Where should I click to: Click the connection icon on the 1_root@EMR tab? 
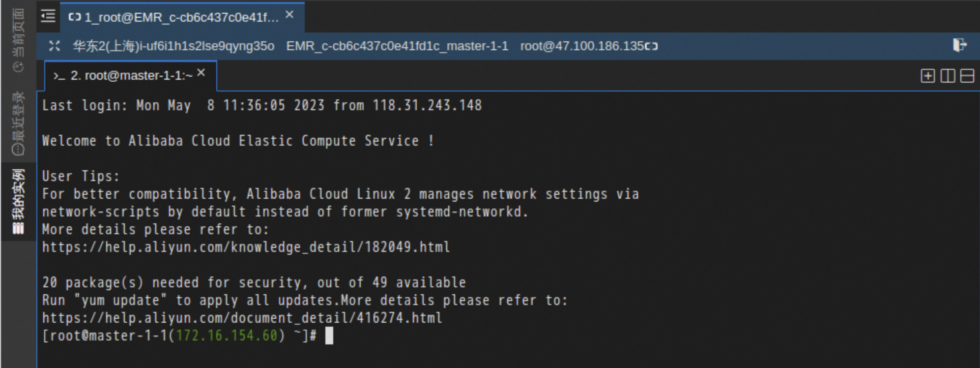[74, 17]
